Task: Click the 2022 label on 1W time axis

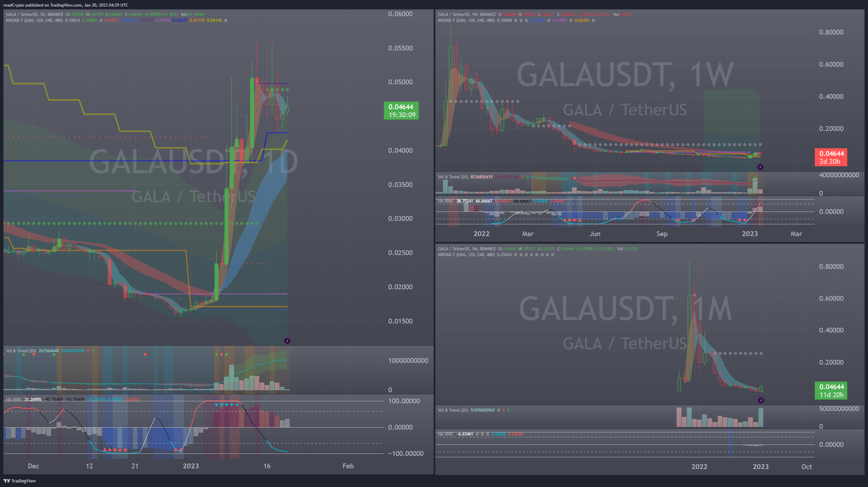Action: pyautogui.click(x=481, y=234)
